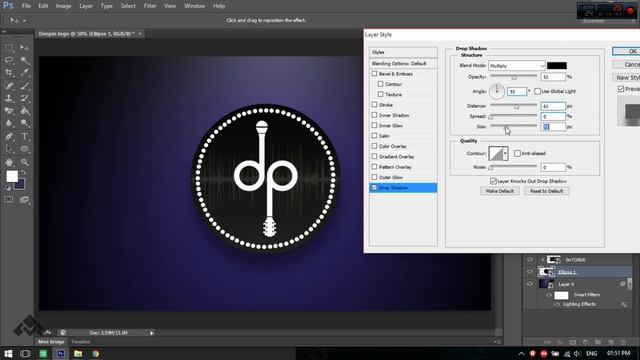The height and width of the screenshot is (360, 640).
Task: Open the Blend Mode Multiply dropdown
Action: [x=517, y=66]
